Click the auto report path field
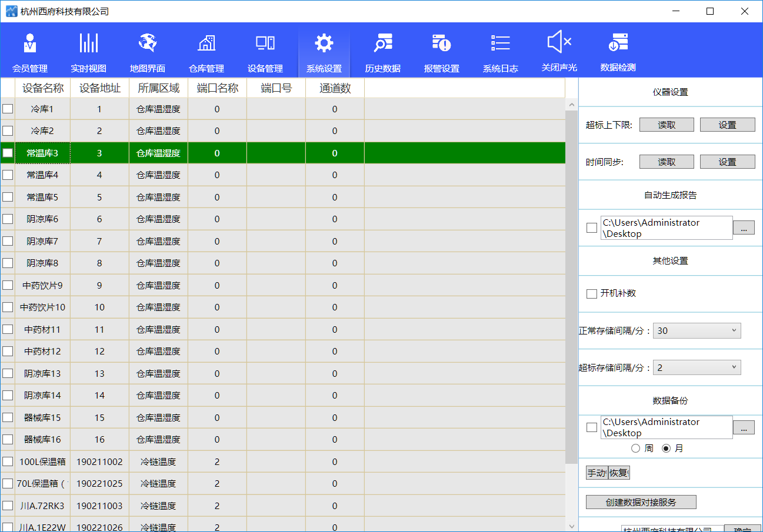 tap(667, 228)
